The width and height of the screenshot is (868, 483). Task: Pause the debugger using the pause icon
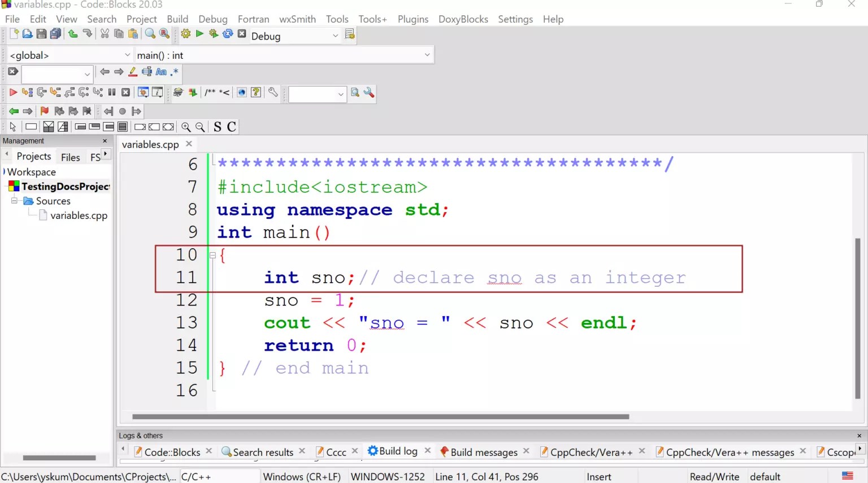coord(112,93)
